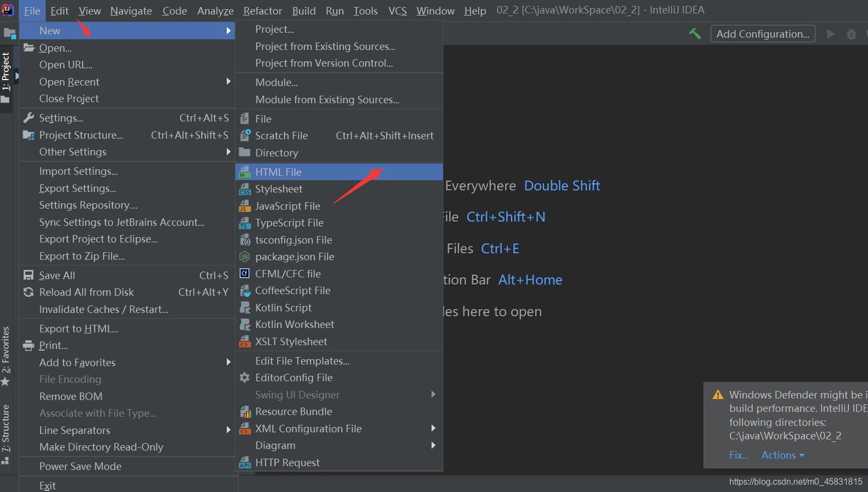The width and height of the screenshot is (868, 492).
Task: Click the JavaScript File icon
Action: pyautogui.click(x=245, y=206)
